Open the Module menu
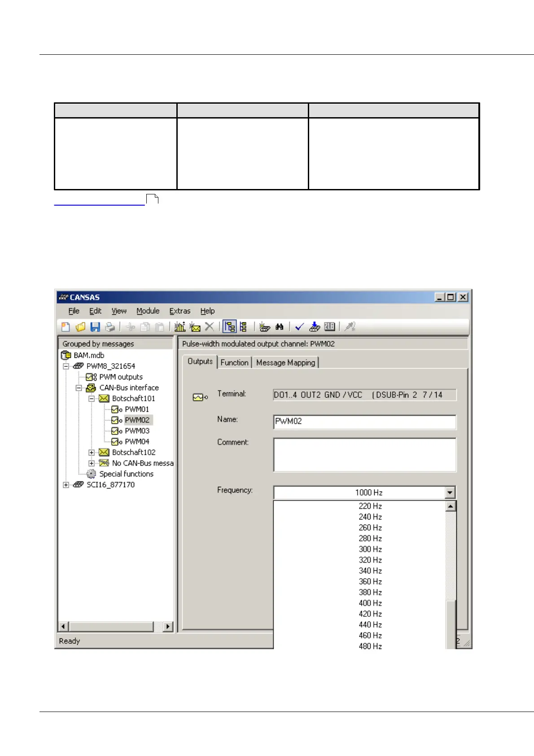Viewport: 534px width, 756px height. click(148, 311)
